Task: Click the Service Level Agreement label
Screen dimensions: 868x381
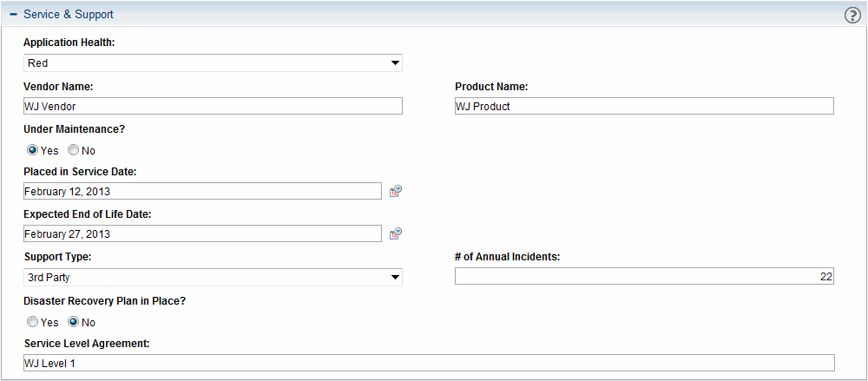Action: [x=87, y=343]
